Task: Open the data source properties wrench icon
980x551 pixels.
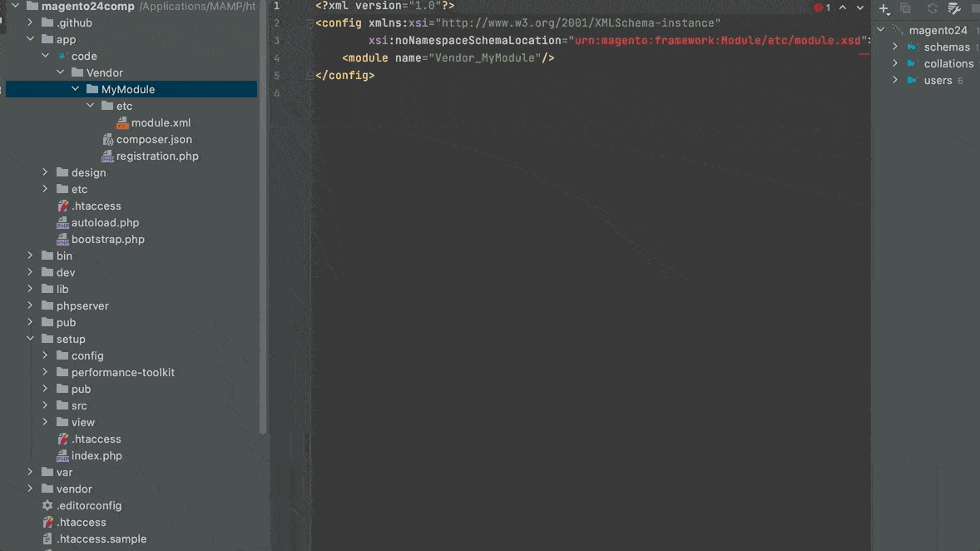Action: (x=954, y=8)
